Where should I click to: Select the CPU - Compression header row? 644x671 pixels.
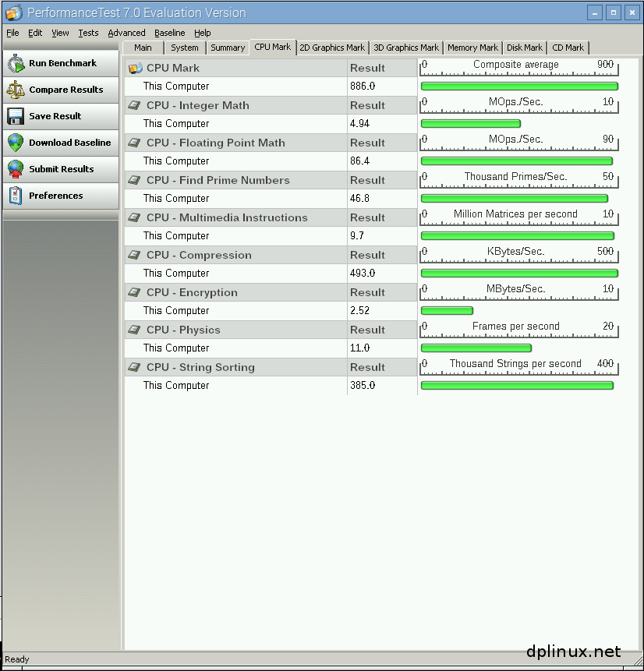point(271,255)
